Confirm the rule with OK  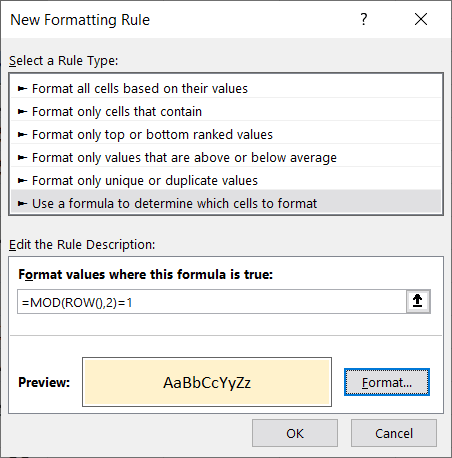pos(295,433)
